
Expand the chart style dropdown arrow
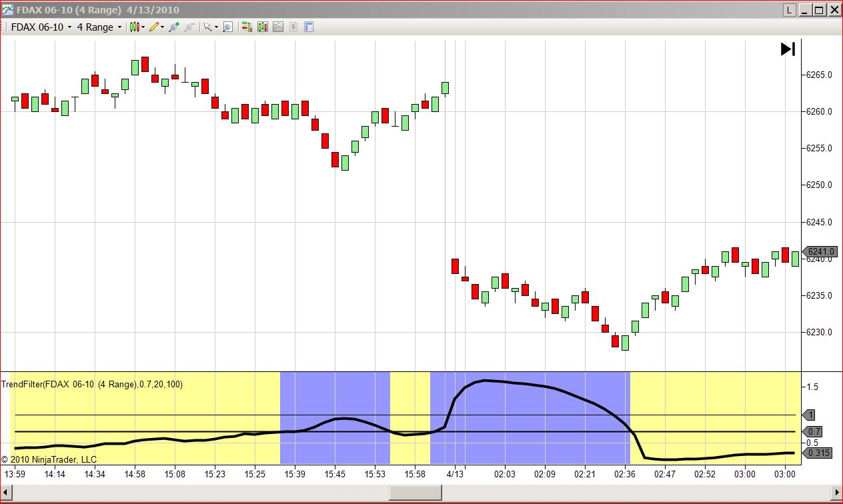[143, 27]
